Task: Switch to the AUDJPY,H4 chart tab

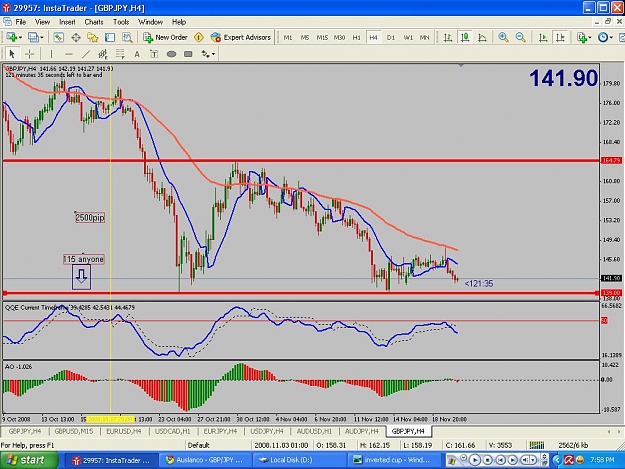Action: (x=362, y=431)
